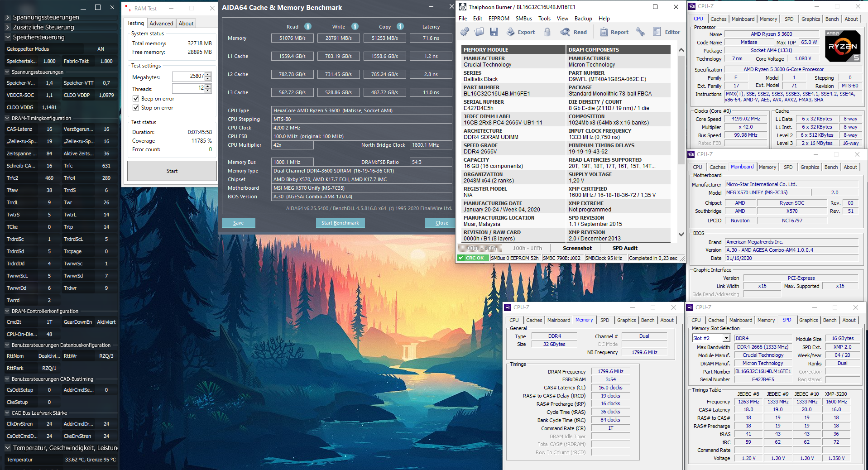The height and width of the screenshot is (470, 868).
Task: Click the Export toolbar icon in Thaiphoon Burner
Action: click(521, 32)
